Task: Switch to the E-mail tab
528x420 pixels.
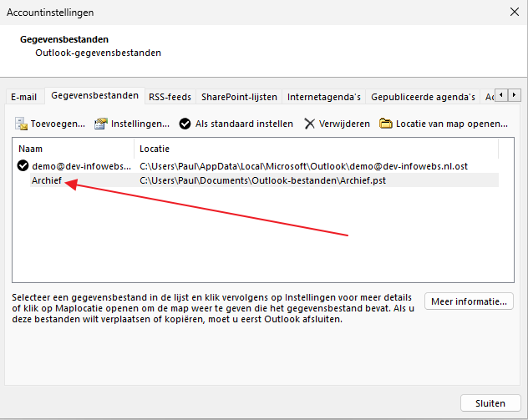Action: (x=23, y=97)
